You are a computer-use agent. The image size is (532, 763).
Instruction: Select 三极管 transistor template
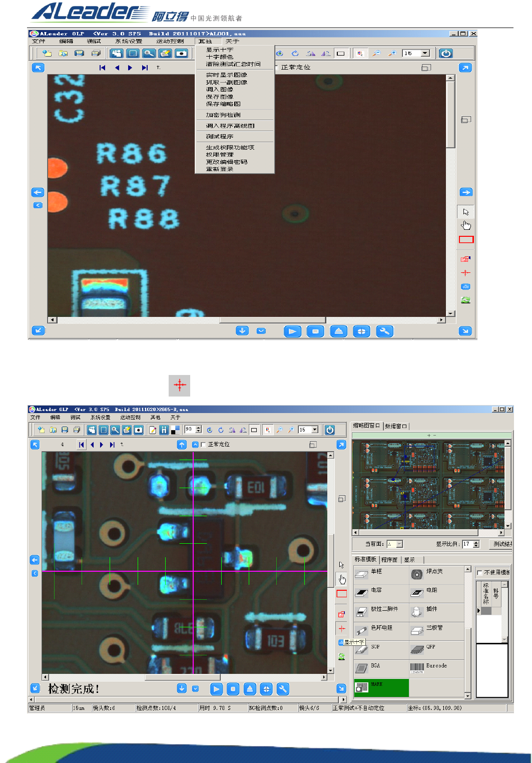(436, 630)
